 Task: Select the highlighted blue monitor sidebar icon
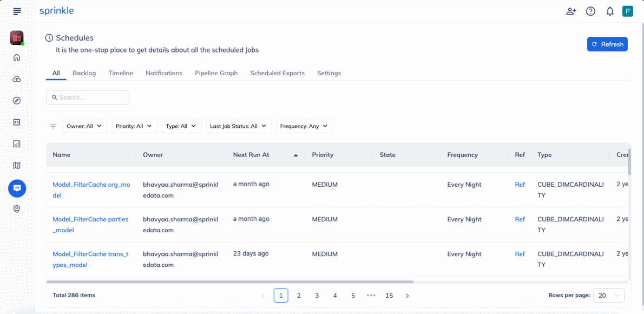coord(17,188)
